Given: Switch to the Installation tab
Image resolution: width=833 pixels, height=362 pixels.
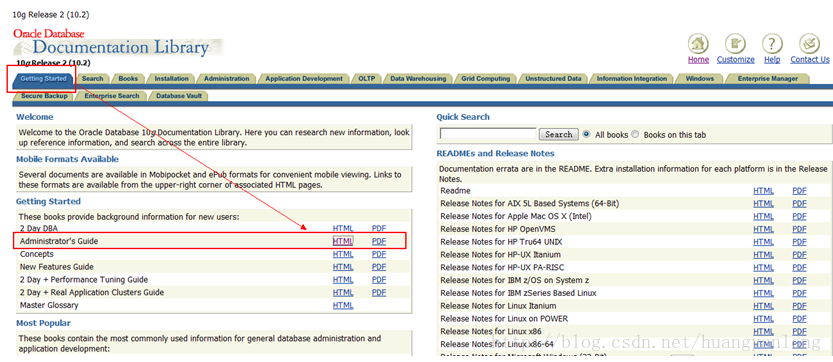Looking at the screenshot, I should tap(172, 79).
